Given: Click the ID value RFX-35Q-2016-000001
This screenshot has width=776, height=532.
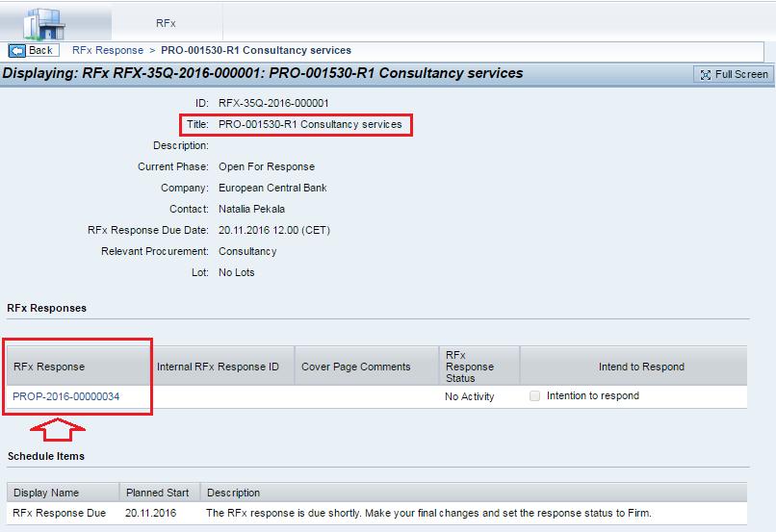Looking at the screenshot, I should tap(273, 103).
